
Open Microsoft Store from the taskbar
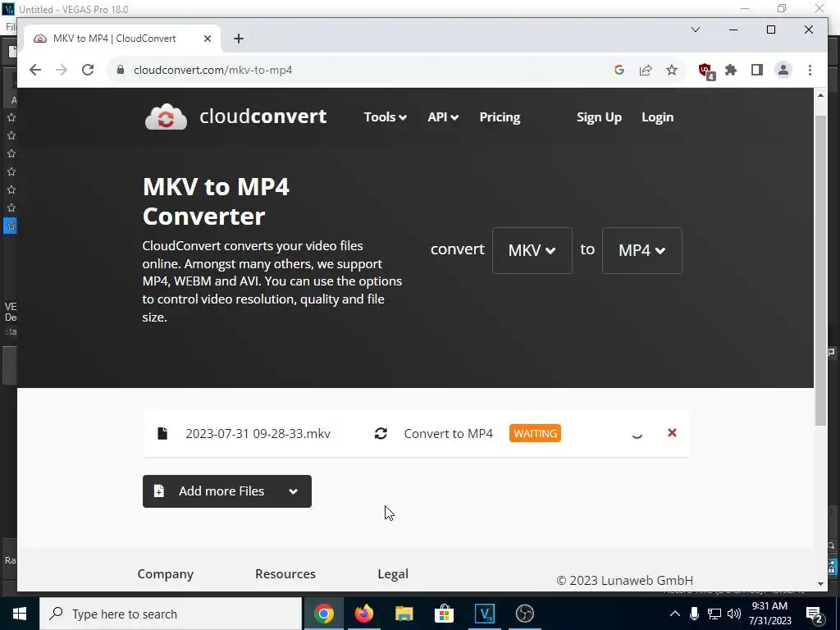[444, 614]
